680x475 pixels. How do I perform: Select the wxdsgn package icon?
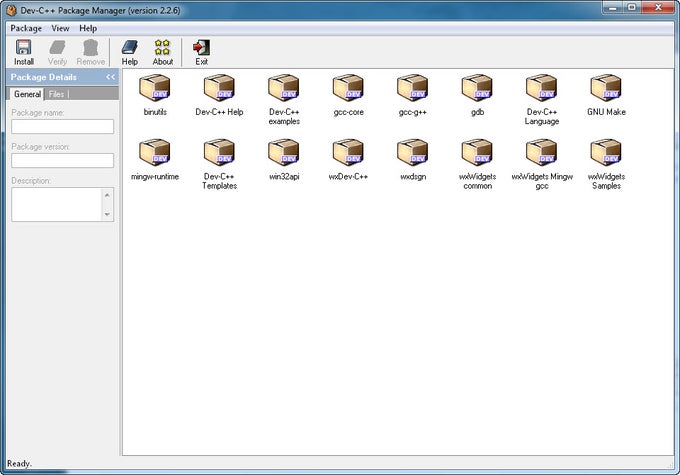pos(412,152)
